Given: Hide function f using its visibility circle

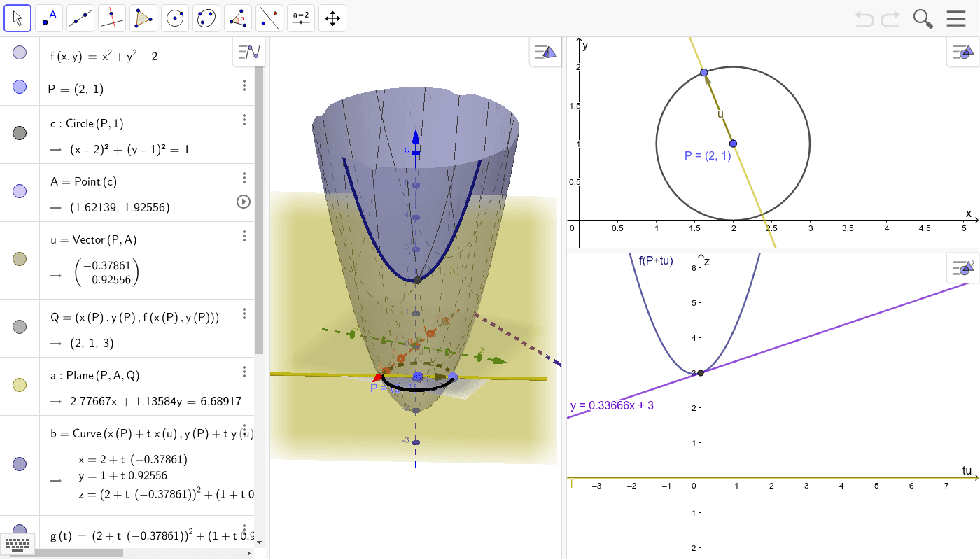Looking at the screenshot, I should point(19,51).
